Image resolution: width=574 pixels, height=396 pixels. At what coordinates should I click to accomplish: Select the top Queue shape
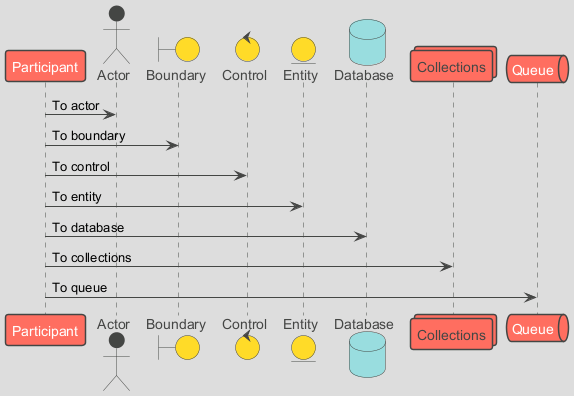pyautogui.click(x=537, y=69)
